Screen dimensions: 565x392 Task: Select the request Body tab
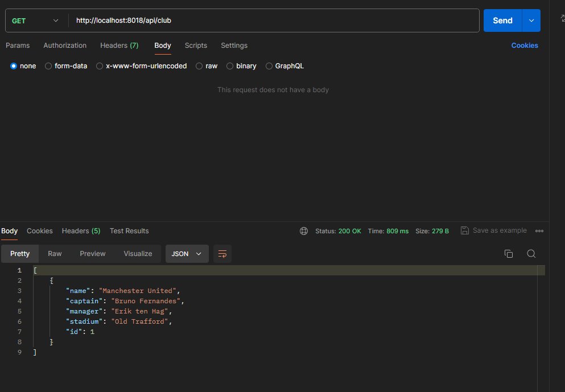click(163, 46)
